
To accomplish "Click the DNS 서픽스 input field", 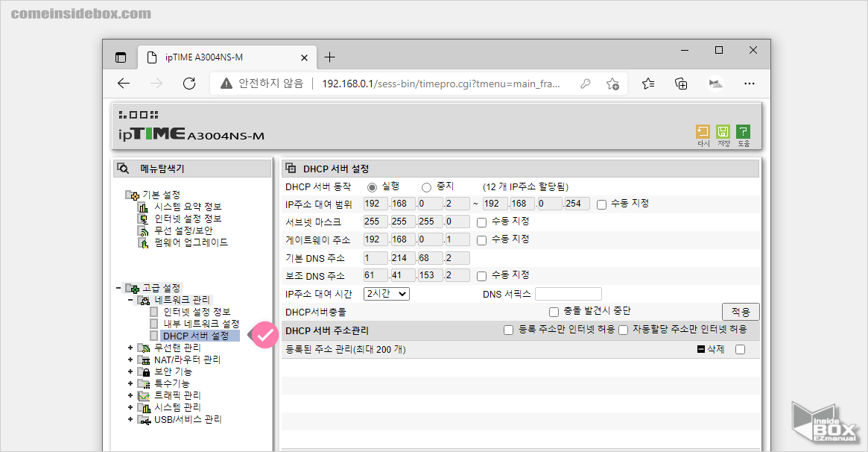I will 568,294.
